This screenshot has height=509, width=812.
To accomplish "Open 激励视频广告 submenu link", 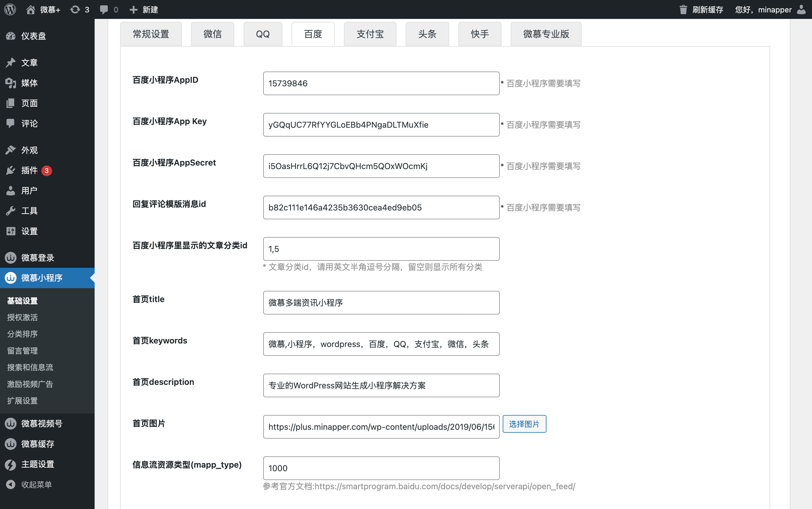I will [x=30, y=384].
